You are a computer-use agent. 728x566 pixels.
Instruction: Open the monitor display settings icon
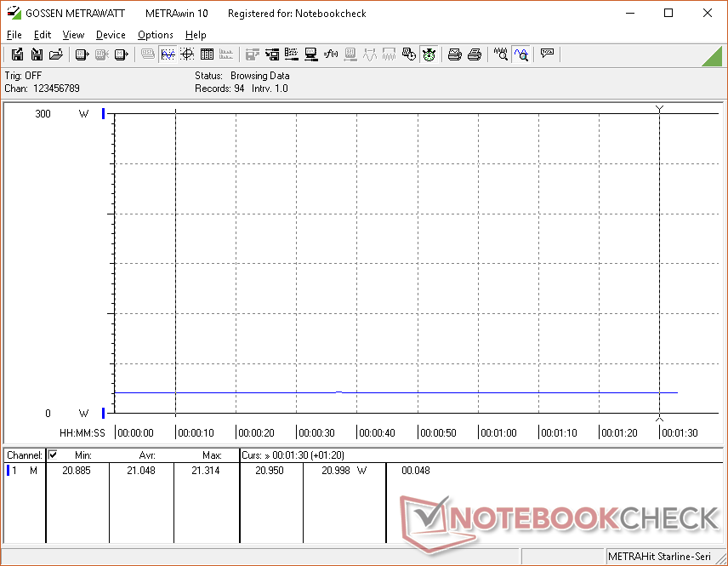(x=311, y=54)
